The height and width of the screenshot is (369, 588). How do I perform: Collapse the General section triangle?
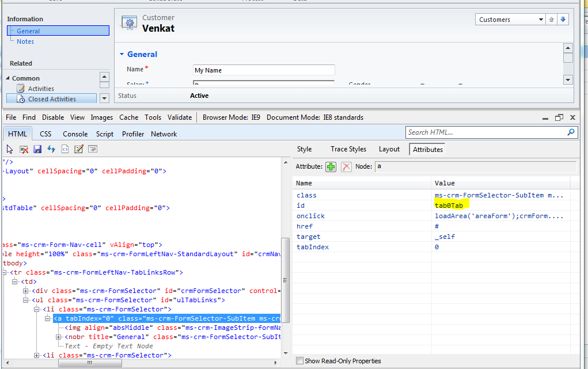click(122, 54)
